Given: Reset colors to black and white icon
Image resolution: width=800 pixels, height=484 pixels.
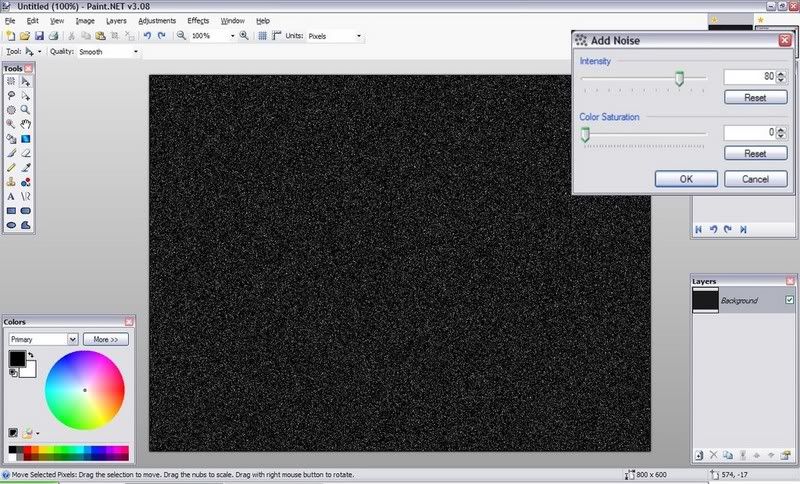Looking at the screenshot, I should click(x=13, y=373).
